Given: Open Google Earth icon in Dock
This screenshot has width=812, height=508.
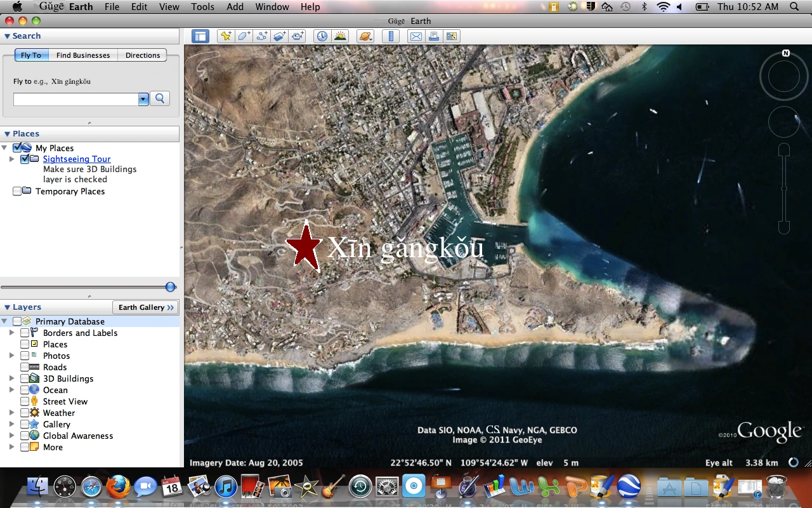Looking at the screenshot, I should [628, 487].
